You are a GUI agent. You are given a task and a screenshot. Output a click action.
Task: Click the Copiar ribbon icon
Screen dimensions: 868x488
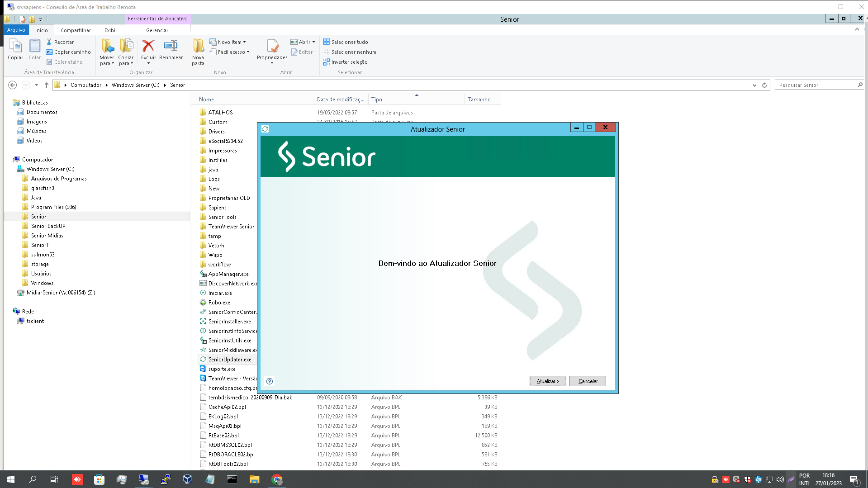point(15,49)
